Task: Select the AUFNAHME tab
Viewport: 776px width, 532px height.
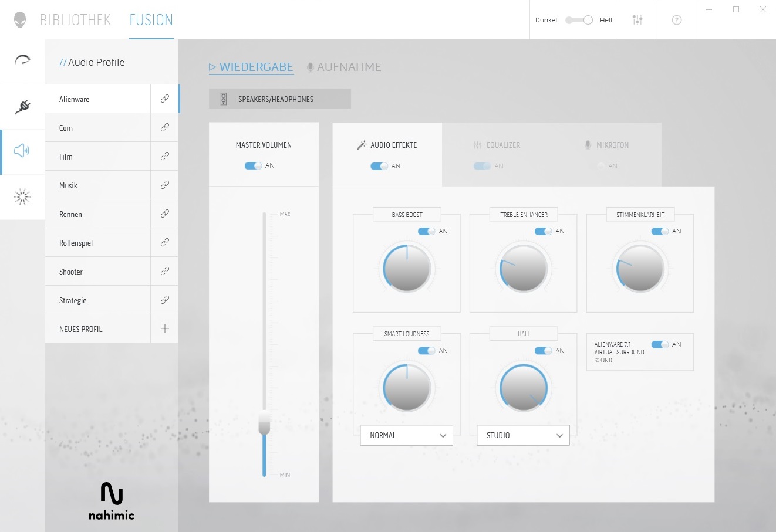Action: 344,67
